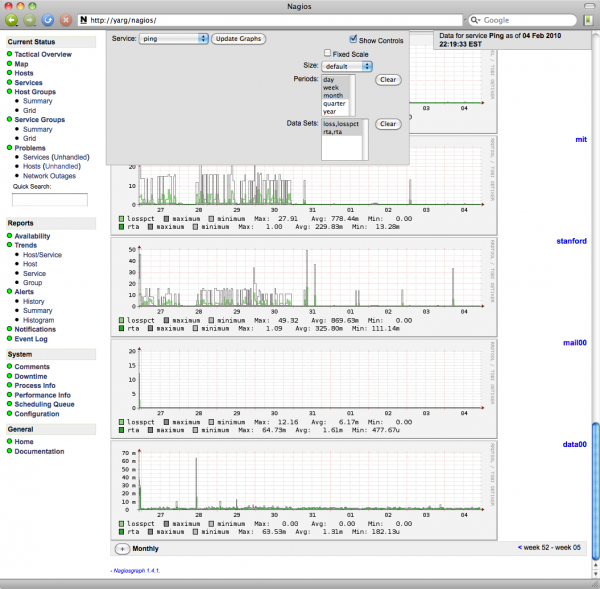Enable the Fixed Scale checkbox
This screenshot has height=589, width=600.
[x=327, y=53]
